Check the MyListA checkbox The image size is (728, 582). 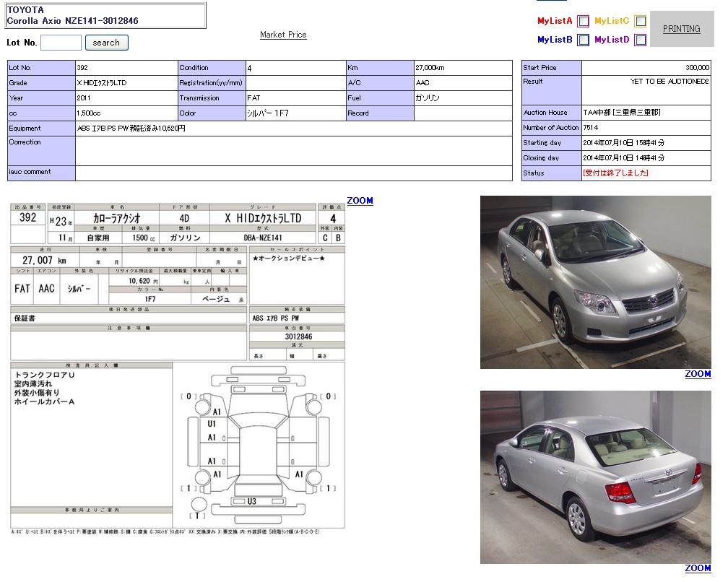583,22
